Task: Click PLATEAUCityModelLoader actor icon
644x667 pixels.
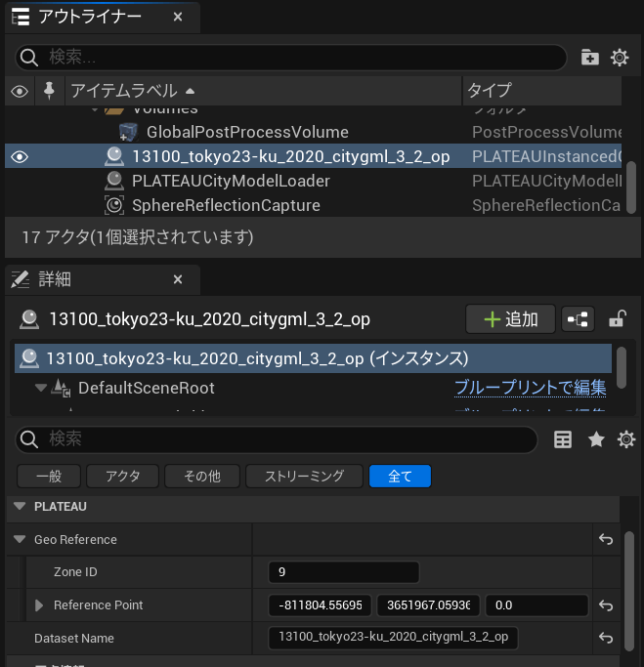Action: pos(114,182)
